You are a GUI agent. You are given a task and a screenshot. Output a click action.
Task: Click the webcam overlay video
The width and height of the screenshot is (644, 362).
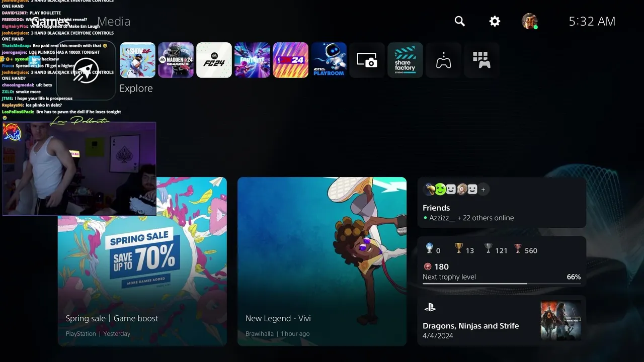(x=79, y=169)
